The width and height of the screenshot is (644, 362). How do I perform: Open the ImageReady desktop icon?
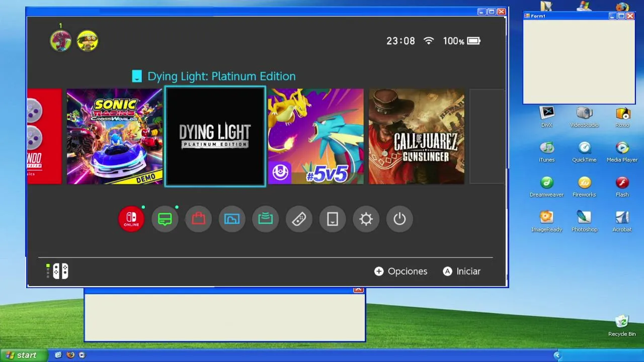547,222
